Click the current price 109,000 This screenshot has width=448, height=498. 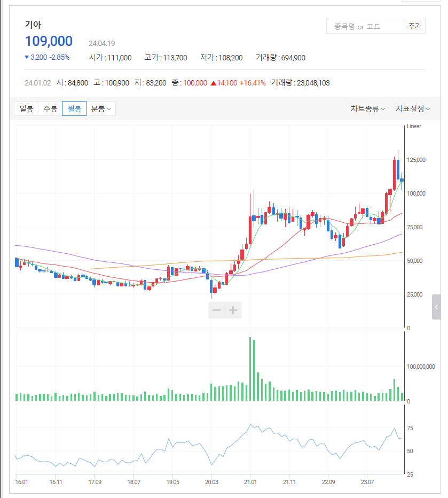[x=49, y=41]
